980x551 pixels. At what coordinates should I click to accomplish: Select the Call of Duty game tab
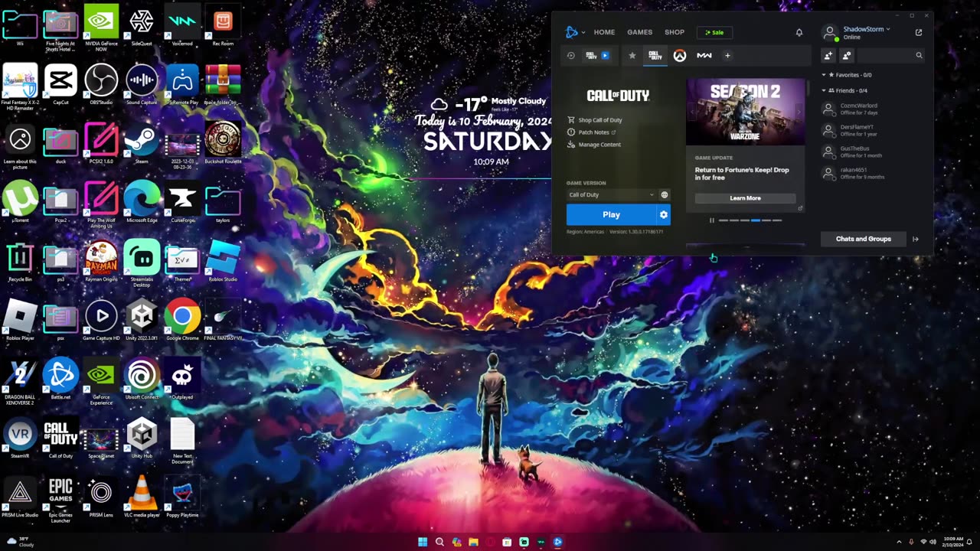pos(655,55)
